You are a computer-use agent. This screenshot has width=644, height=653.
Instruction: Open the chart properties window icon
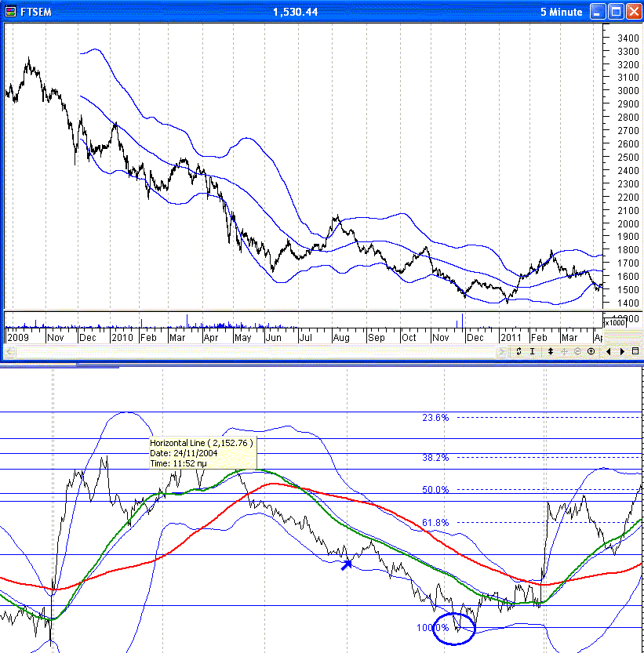[635, 352]
